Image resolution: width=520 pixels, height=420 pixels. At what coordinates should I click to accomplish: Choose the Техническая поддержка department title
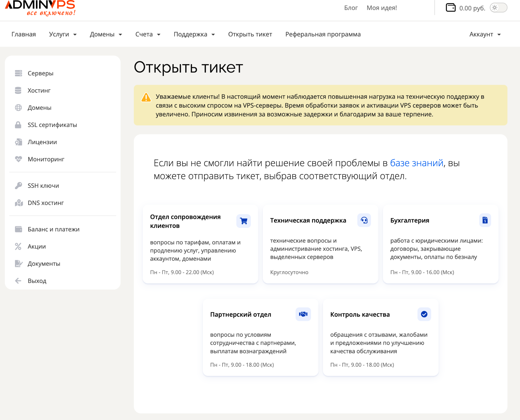tap(308, 220)
